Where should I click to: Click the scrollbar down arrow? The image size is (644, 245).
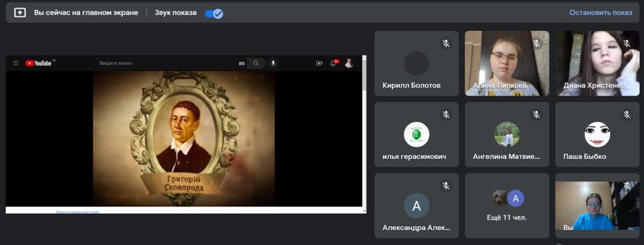(x=364, y=211)
